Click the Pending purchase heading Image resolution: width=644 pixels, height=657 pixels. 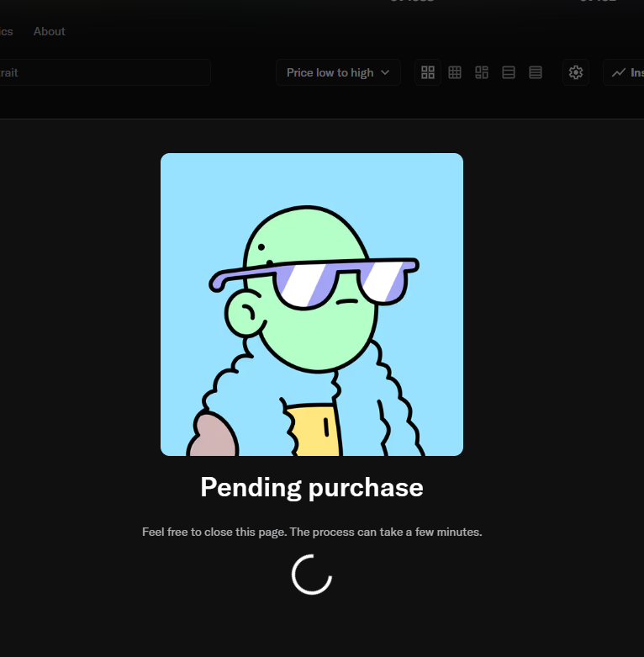click(312, 487)
